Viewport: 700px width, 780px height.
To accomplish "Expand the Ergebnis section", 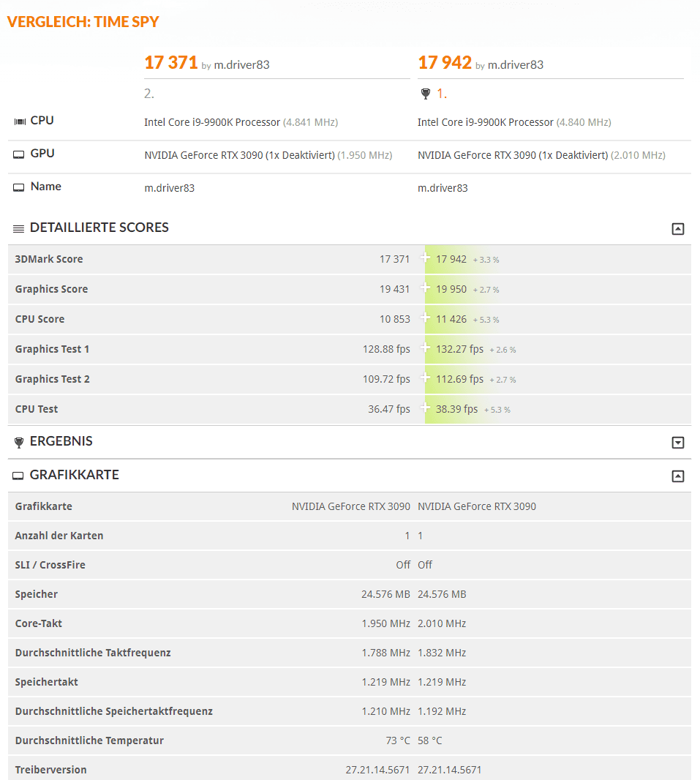I will pos(677,443).
